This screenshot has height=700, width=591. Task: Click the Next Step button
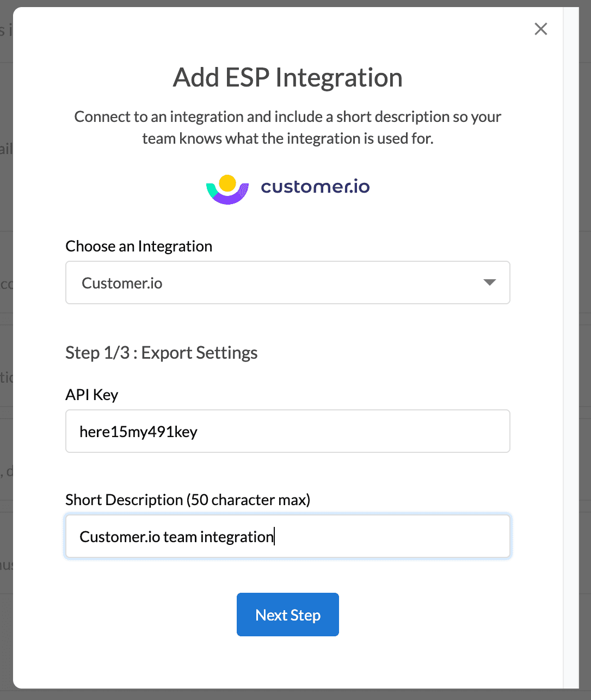pos(287,615)
